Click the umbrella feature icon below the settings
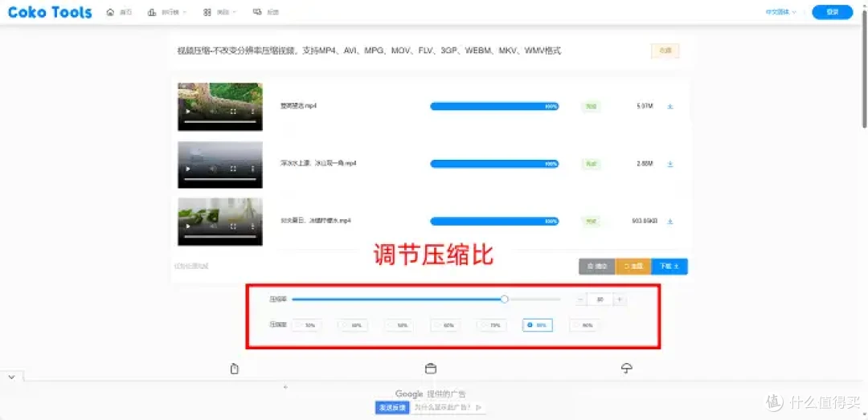Image resolution: width=868 pixels, height=420 pixels. tap(627, 369)
